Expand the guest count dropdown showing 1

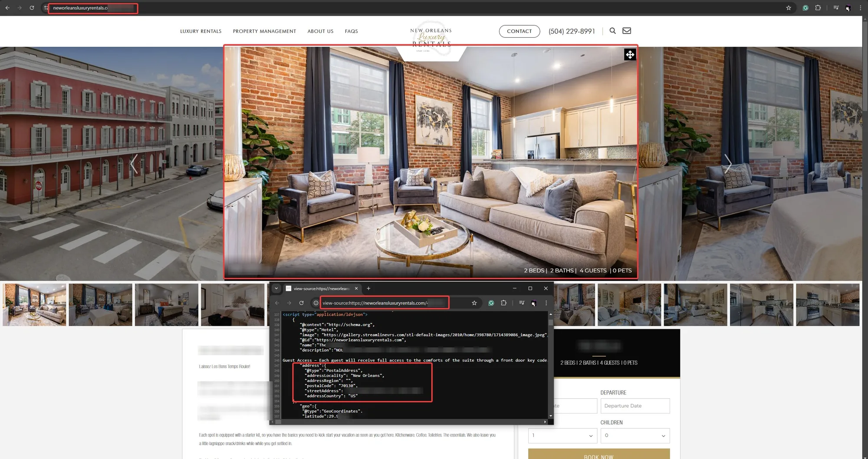(562, 436)
